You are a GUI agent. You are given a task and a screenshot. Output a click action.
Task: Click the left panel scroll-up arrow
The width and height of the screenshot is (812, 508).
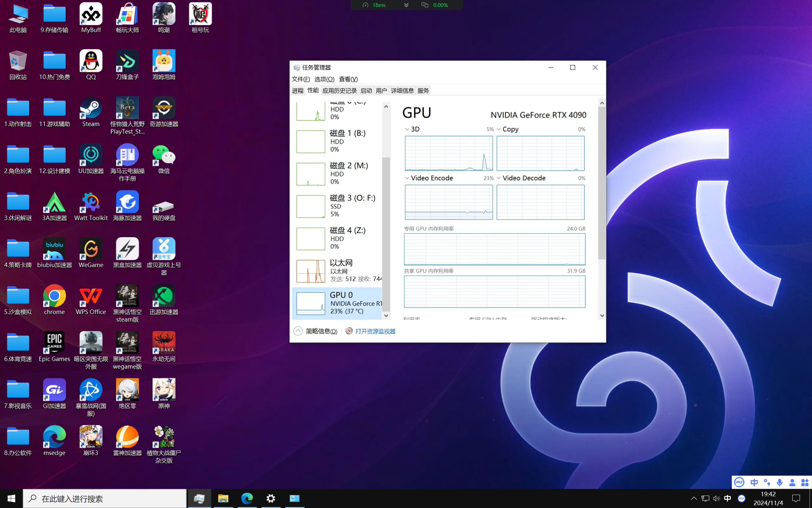point(386,106)
